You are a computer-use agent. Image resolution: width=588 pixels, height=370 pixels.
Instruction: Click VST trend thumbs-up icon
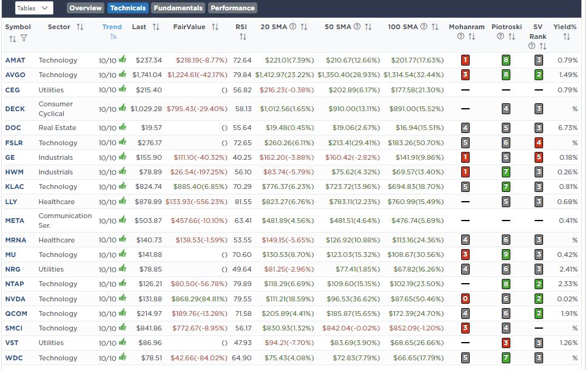[x=123, y=342]
